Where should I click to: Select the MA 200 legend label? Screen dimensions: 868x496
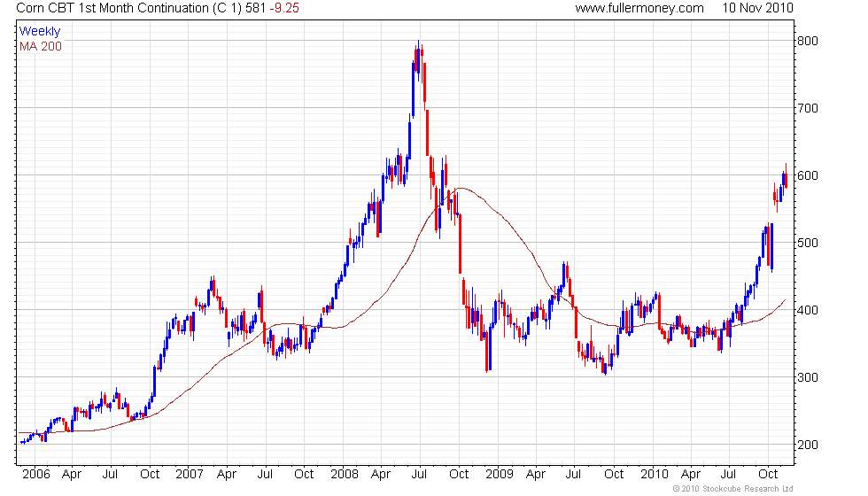pyautogui.click(x=41, y=46)
